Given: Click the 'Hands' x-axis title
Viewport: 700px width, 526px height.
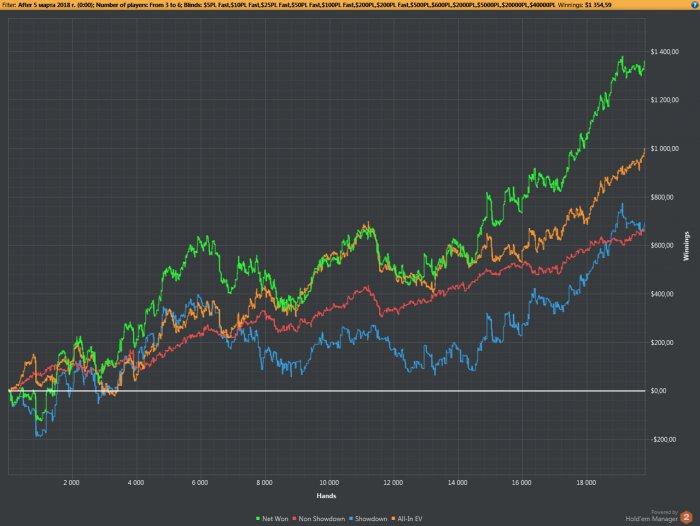Looking at the screenshot, I should [x=326, y=496].
